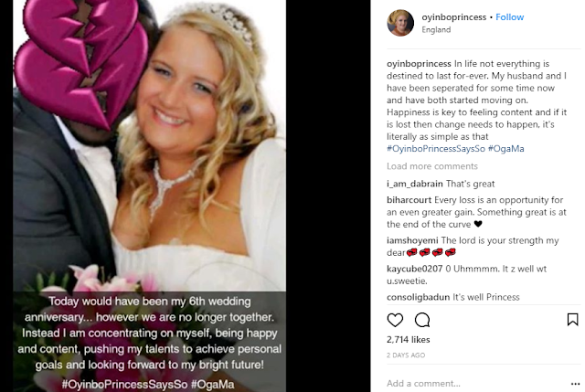Click the Add a comment field
Screen dimensions: 585x392
[475, 384]
